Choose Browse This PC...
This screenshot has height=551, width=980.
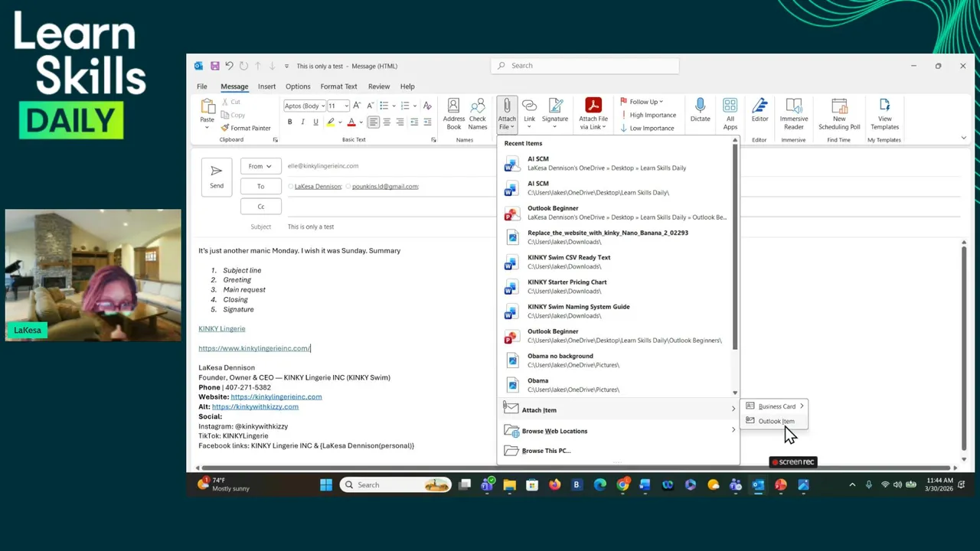pyautogui.click(x=619, y=451)
